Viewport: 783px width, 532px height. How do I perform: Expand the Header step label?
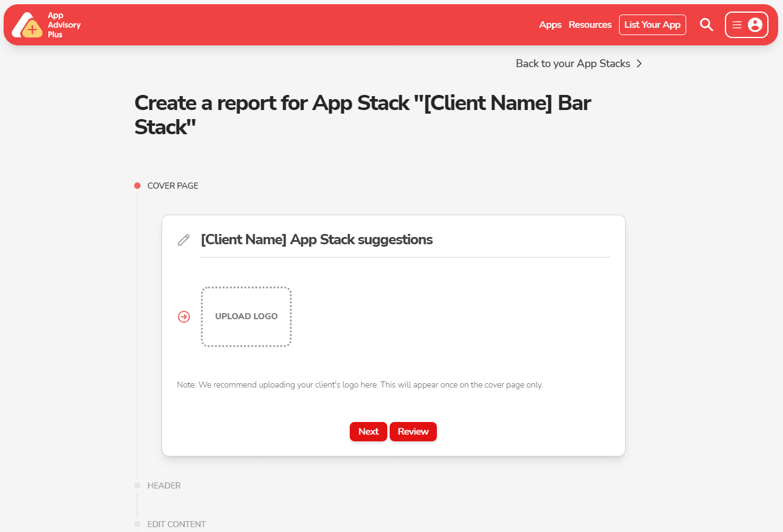(164, 485)
